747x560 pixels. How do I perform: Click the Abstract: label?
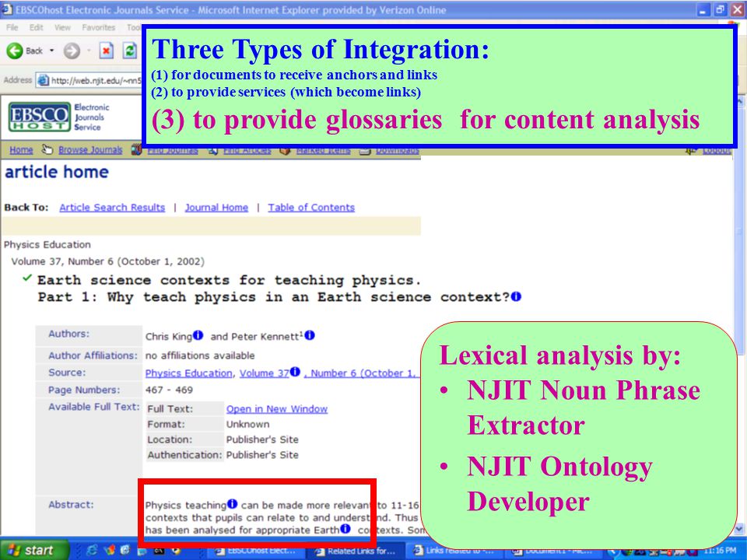click(x=71, y=504)
